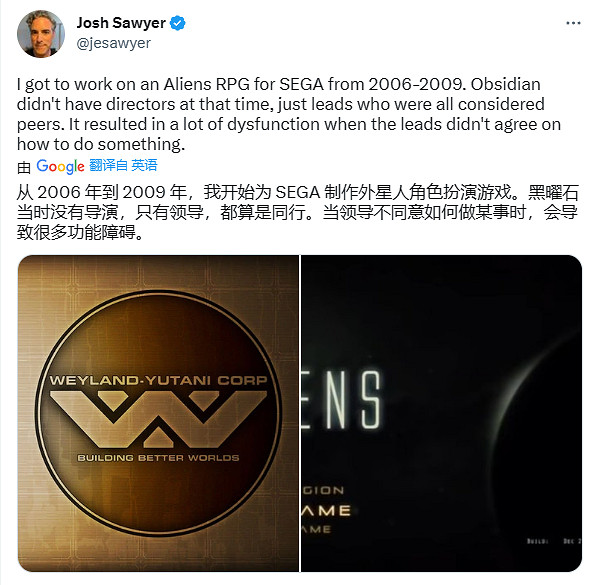Open the dark Aliens title screen image
The width and height of the screenshot is (598, 585).
point(441,413)
